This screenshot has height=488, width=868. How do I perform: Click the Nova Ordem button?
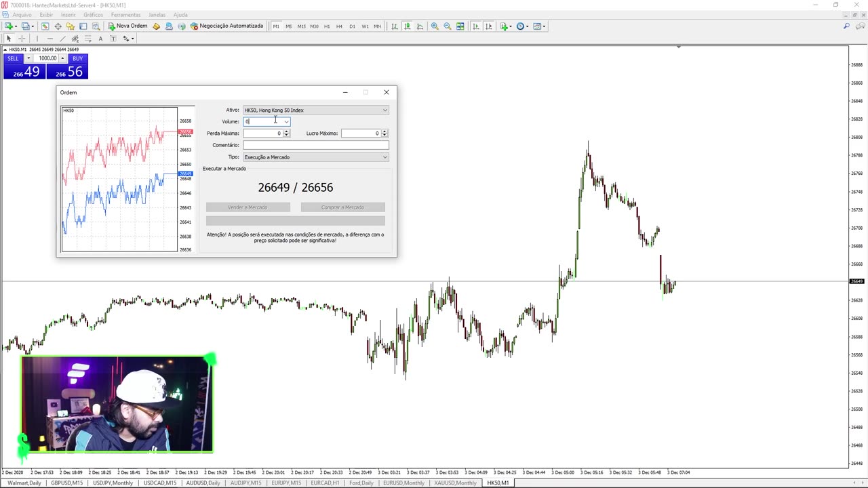[x=127, y=26]
